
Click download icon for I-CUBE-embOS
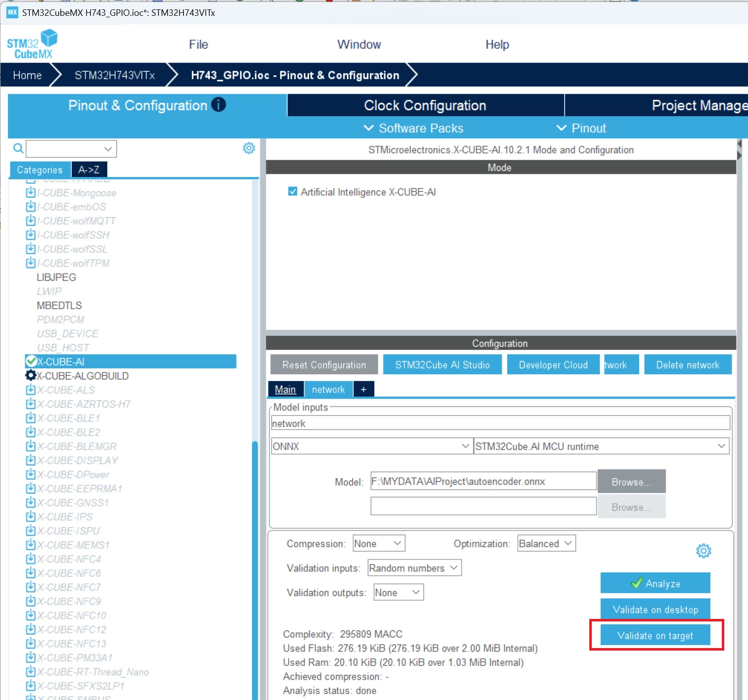(x=31, y=206)
